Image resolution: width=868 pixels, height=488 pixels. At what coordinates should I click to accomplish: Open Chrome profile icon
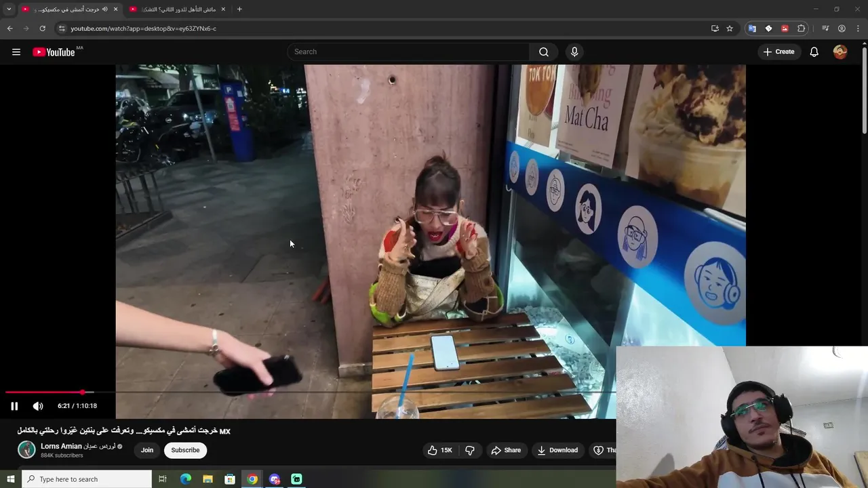pos(842,28)
